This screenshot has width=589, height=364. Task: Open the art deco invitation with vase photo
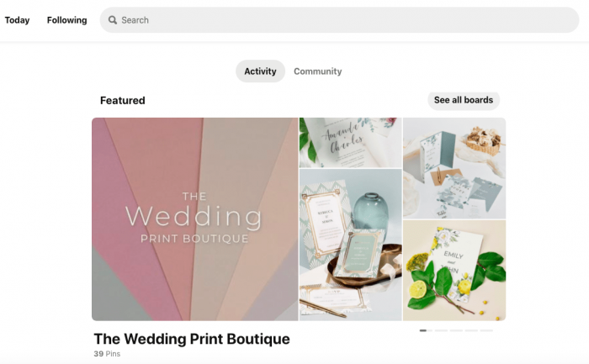click(351, 245)
